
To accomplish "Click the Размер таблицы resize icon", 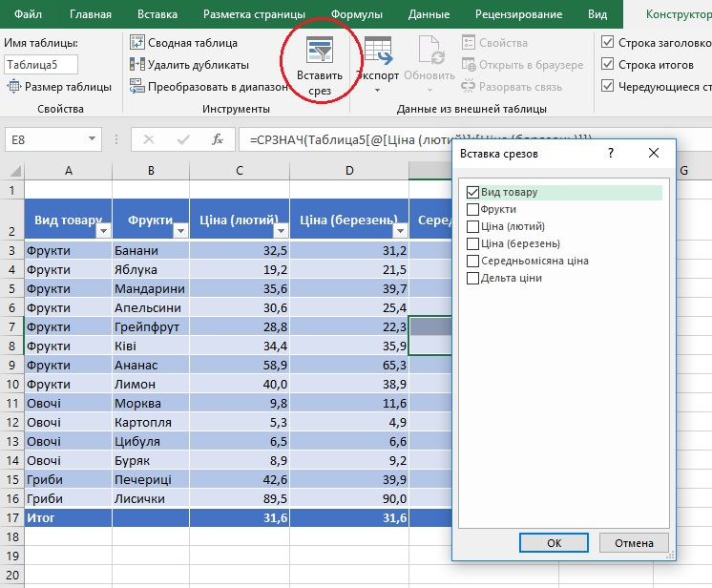I will tap(13, 87).
